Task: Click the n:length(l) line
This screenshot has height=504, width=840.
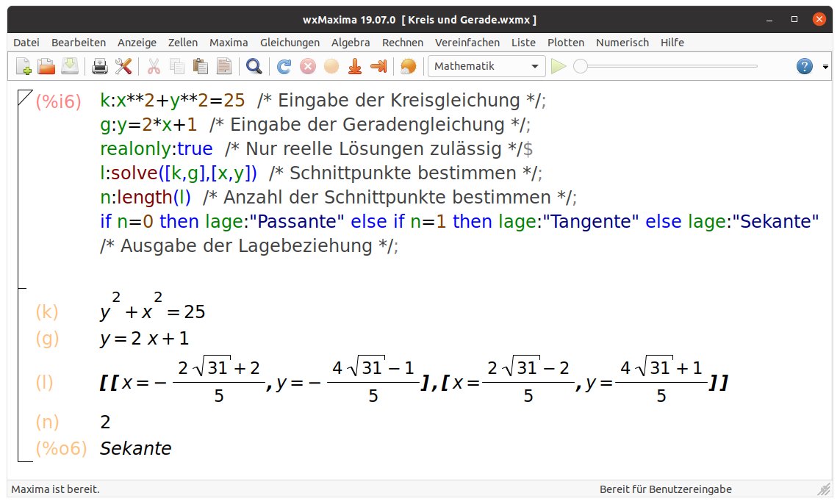Action: (146, 197)
